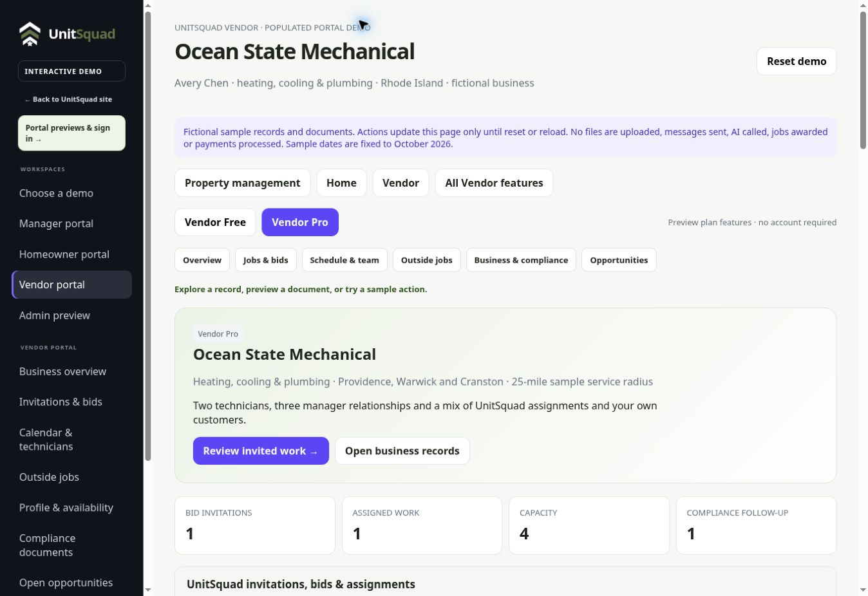Switch to Property management demo

242,183
